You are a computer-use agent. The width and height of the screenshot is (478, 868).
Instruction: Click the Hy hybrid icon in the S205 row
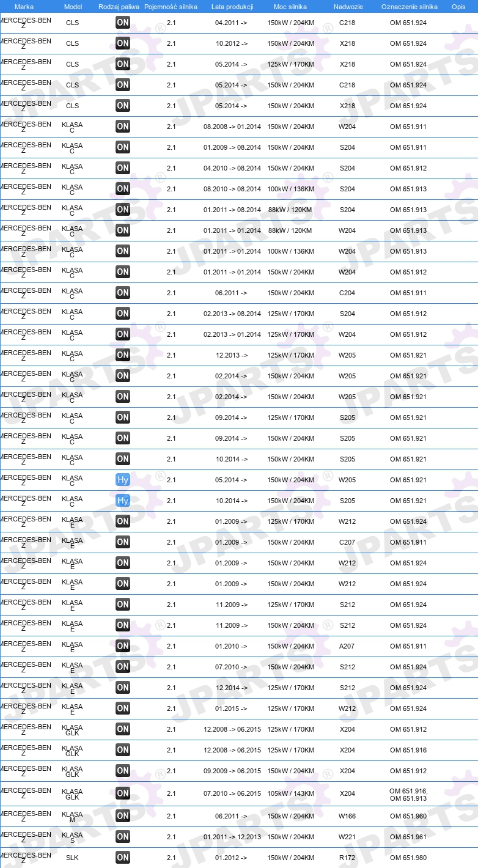(123, 501)
